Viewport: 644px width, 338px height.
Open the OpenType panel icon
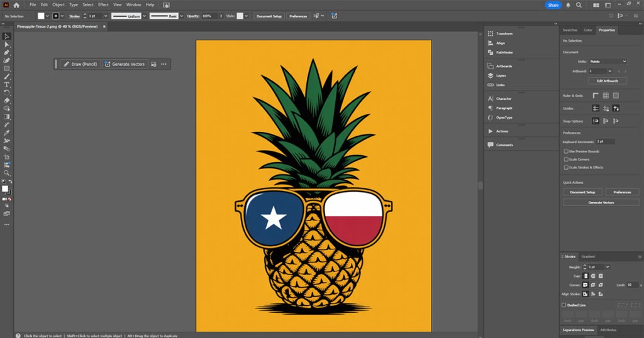click(491, 117)
